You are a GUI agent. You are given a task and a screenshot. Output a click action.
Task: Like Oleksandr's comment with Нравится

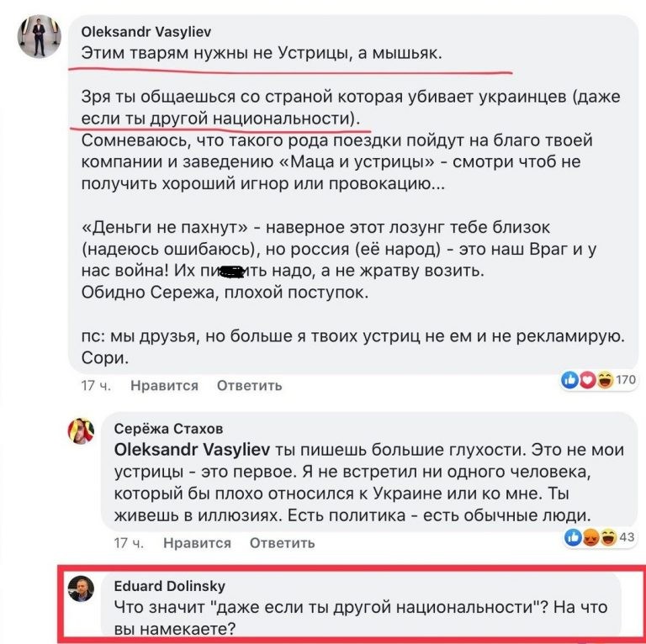click(165, 386)
